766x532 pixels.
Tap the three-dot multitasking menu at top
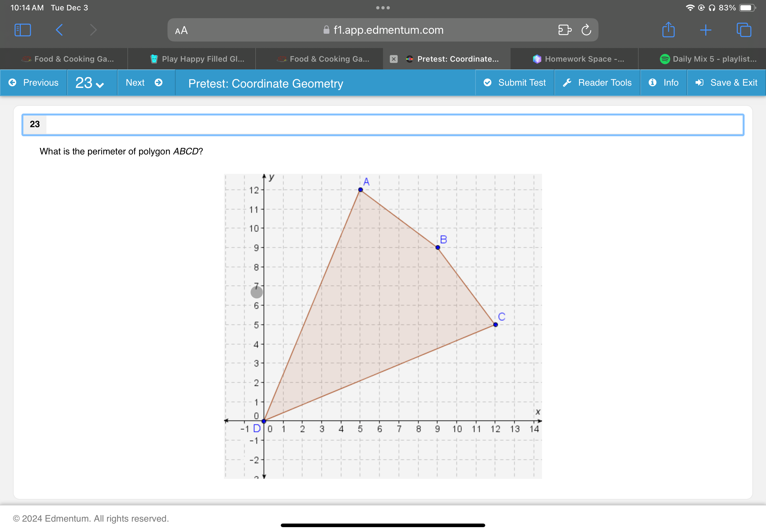[x=383, y=8]
